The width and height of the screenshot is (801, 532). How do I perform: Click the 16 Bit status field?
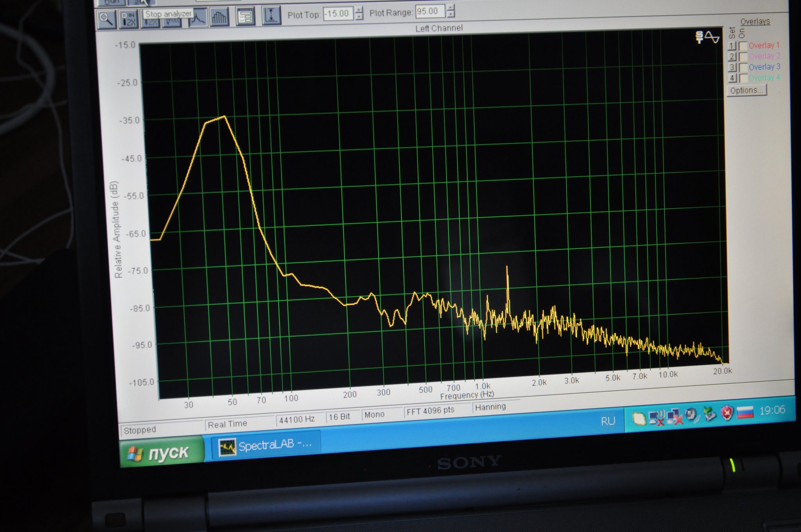click(x=344, y=416)
